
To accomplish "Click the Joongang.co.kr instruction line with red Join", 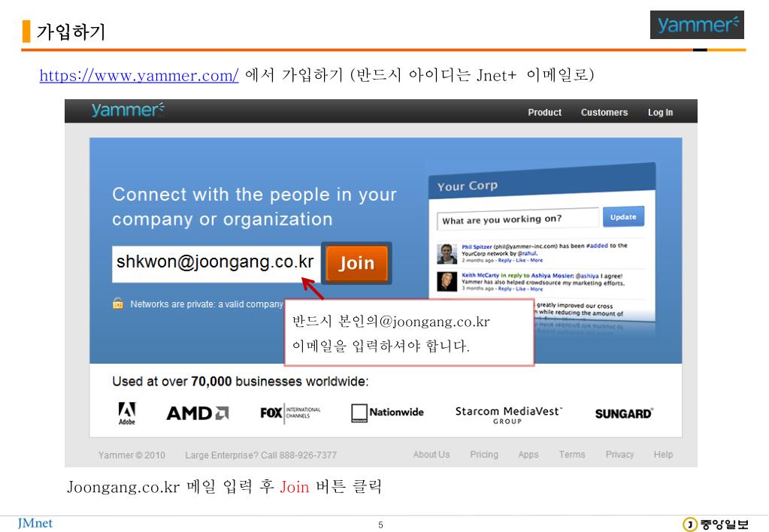I will (x=224, y=486).
